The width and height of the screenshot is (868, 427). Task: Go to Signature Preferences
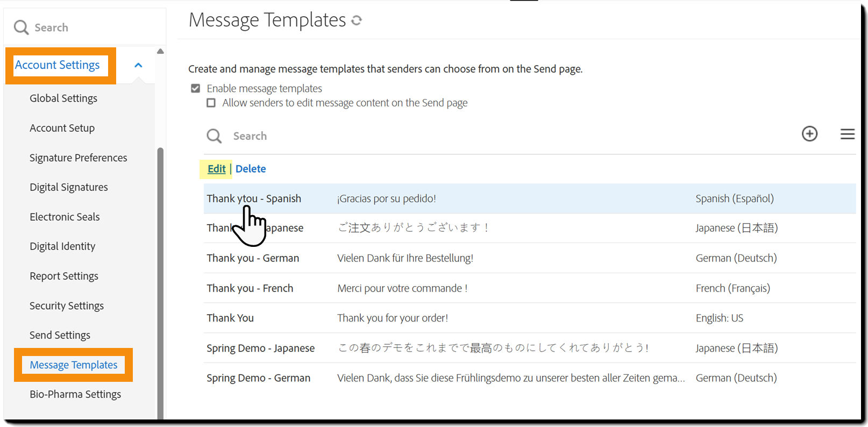pos(79,158)
